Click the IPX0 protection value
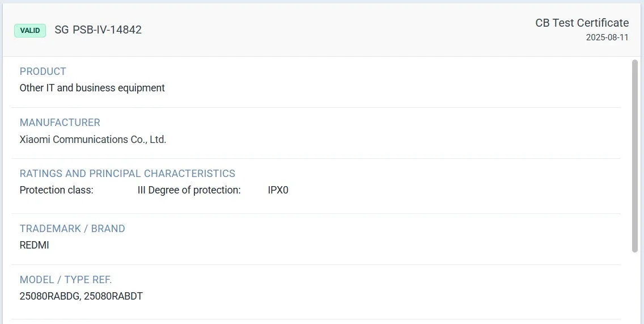Screen dimensions: 644x324 [278, 190]
